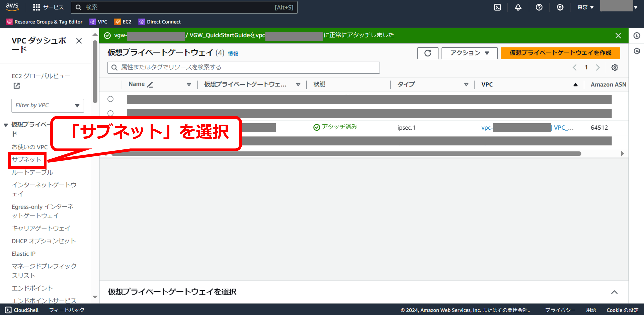Open ルートテーブル in the sidebar

tap(32, 172)
